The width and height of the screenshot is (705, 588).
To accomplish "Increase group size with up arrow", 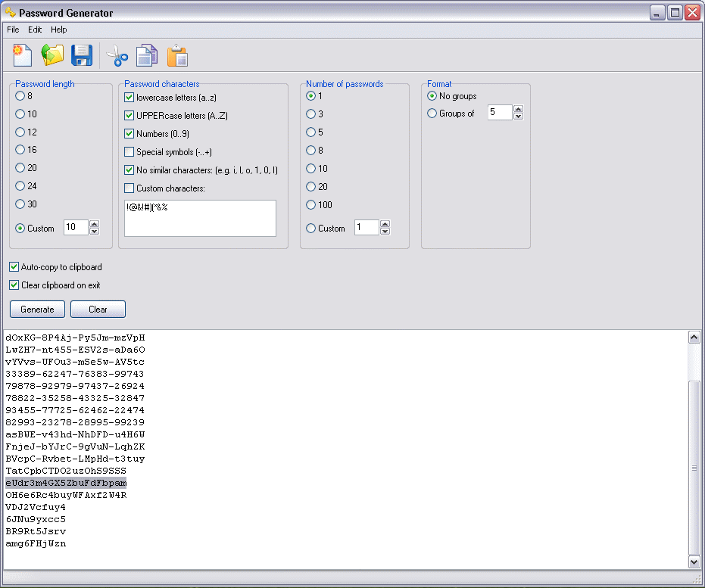I will [519, 109].
